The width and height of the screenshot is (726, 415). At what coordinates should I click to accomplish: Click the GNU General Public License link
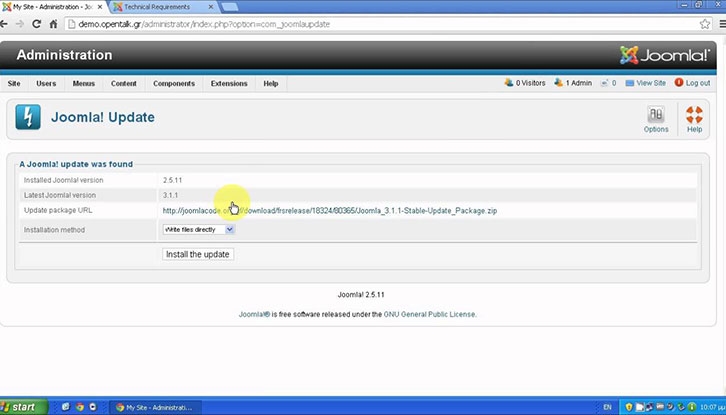(430, 314)
